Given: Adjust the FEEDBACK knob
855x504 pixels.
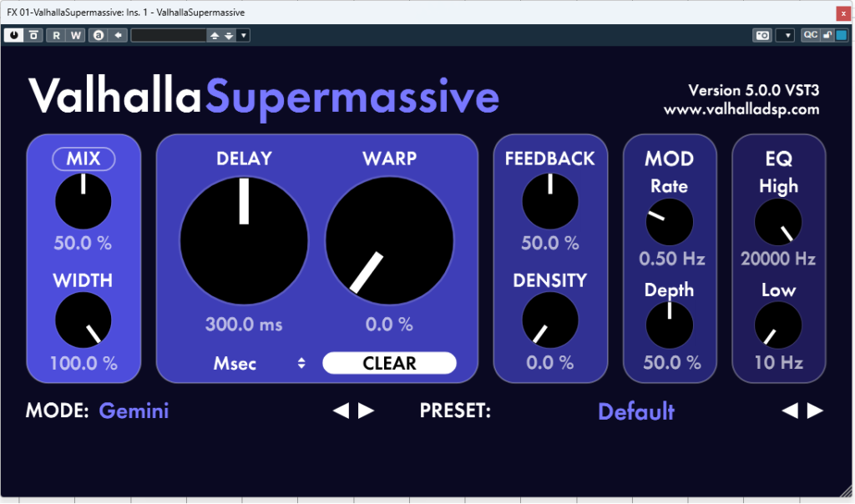Looking at the screenshot, I should click(x=550, y=201).
